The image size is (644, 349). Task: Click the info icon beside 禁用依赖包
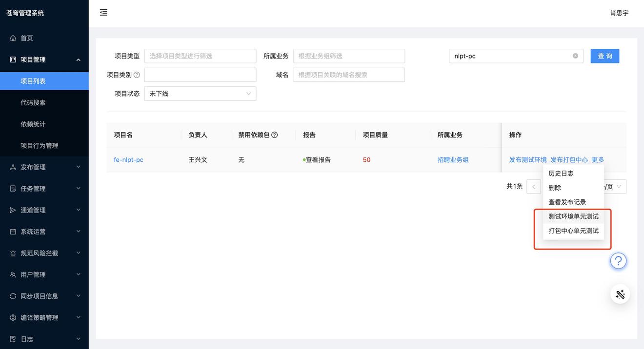coord(275,135)
